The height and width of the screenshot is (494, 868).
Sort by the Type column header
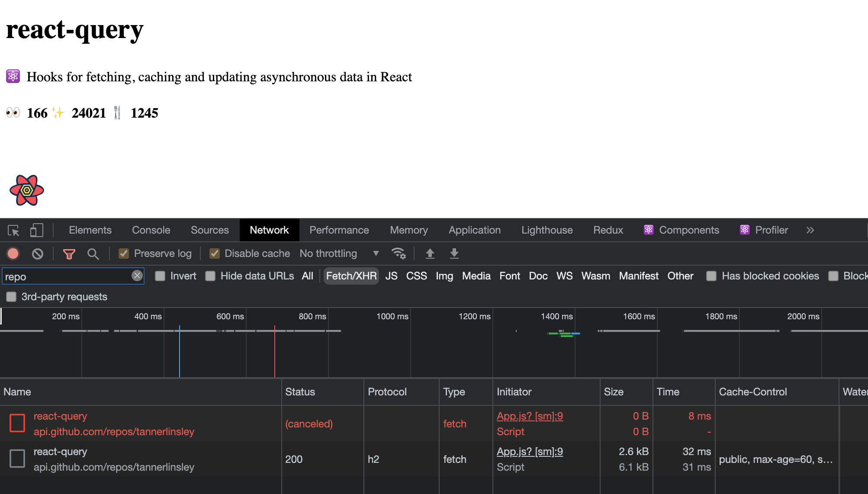[x=466, y=392]
